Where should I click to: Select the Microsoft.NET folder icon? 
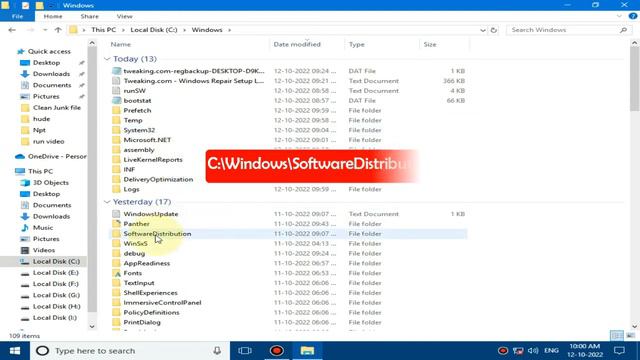click(116, 140)
